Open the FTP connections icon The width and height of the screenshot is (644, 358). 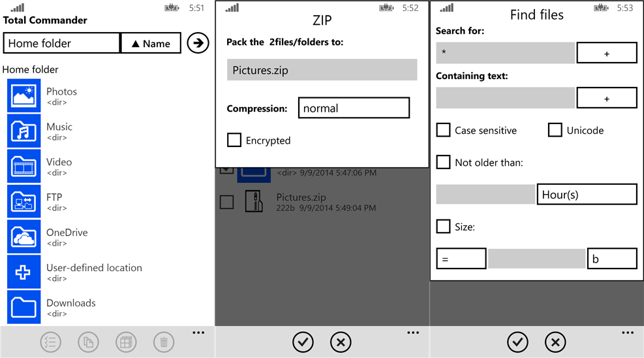(x=24, y=201)
